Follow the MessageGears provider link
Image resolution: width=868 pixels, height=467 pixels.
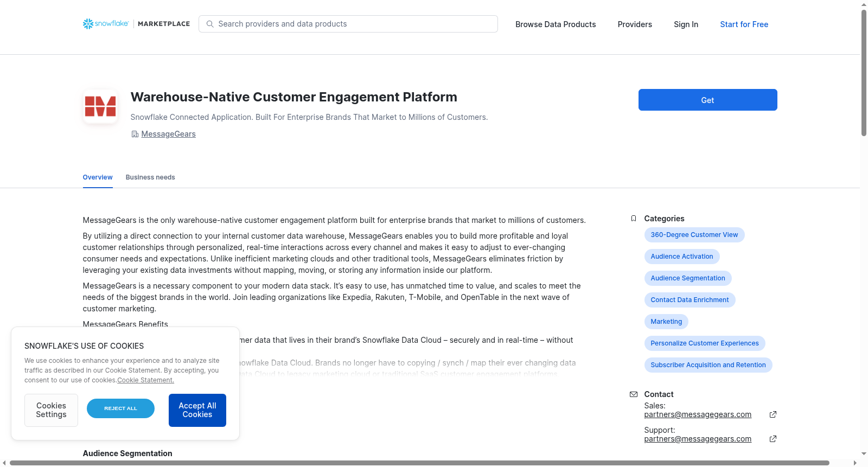tap(168, 134)
